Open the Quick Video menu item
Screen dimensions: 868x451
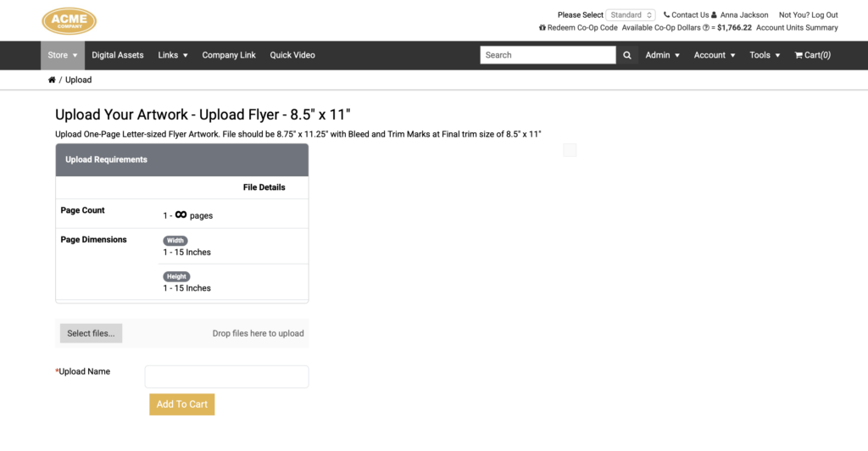pyautogui.click(x=292, y=55)
